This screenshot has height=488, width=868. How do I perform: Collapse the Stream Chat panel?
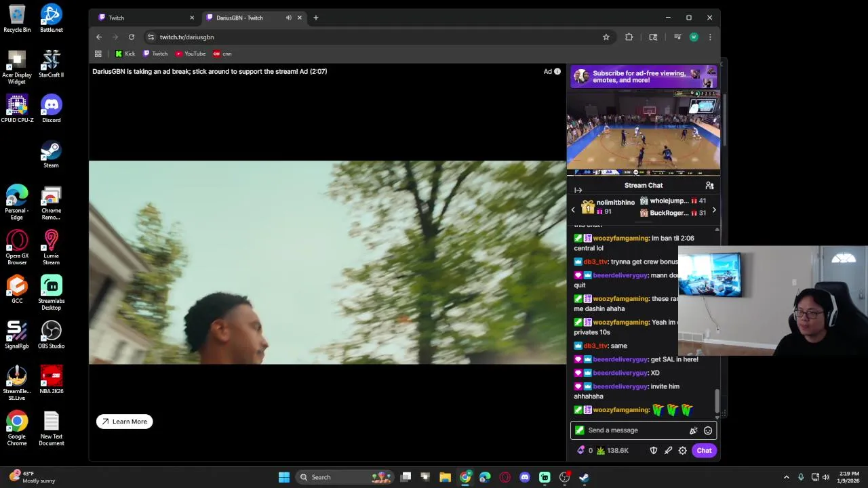578,190
